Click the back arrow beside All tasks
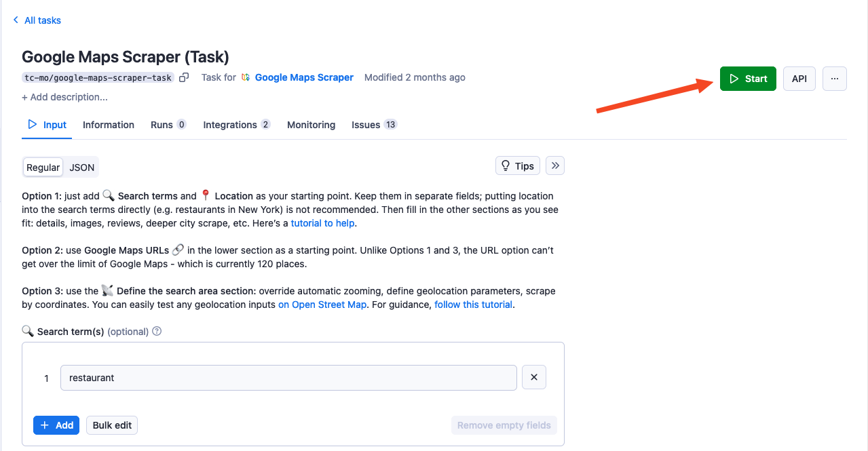 click(x=15, y=20)
